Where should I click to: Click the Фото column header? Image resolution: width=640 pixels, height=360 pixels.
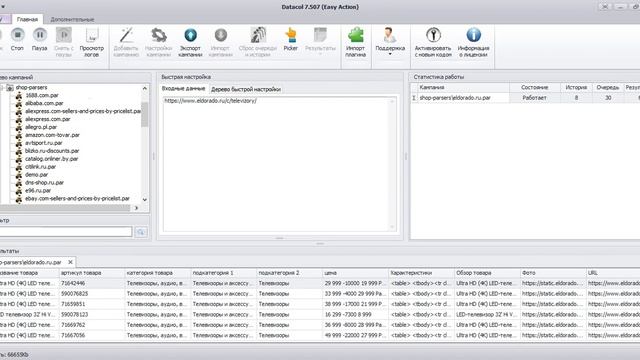point(553,273)
